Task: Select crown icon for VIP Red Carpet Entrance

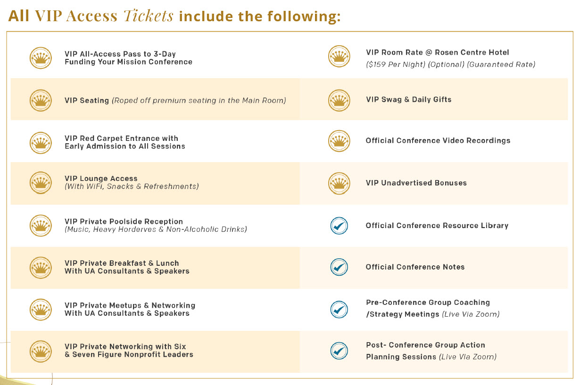Action: (x=41, y=142)
